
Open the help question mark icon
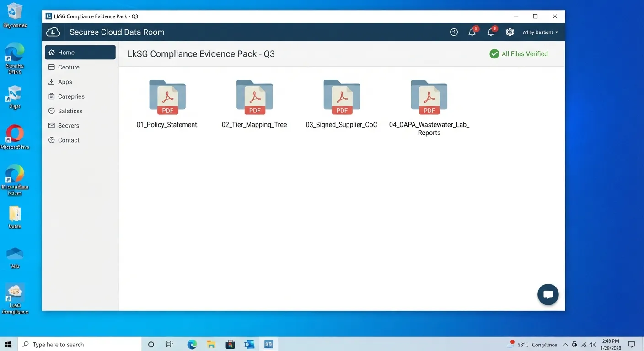click(x=454, y=32)
